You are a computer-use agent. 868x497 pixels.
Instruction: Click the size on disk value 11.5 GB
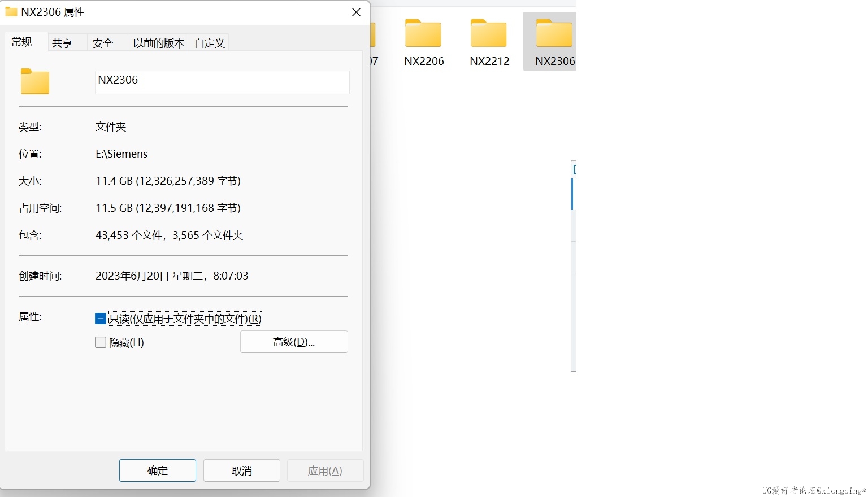tap(168, 208)
